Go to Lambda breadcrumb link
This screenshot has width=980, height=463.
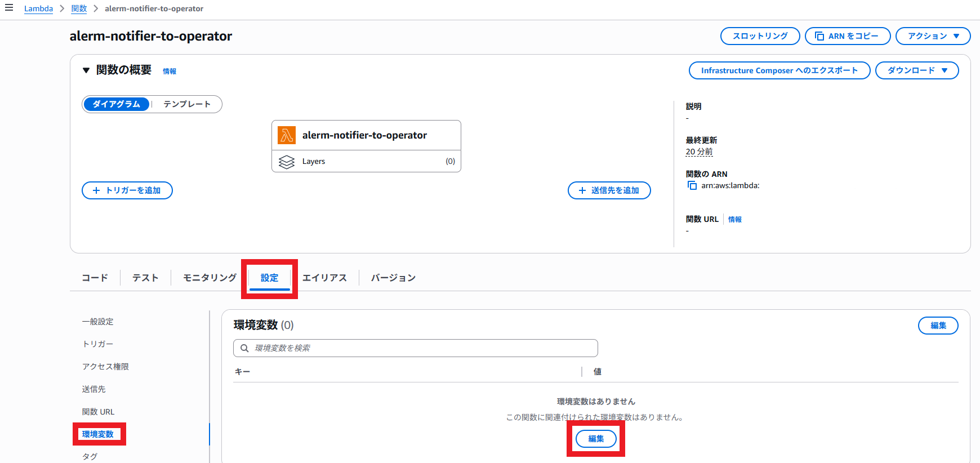click(x=38, y=8)
